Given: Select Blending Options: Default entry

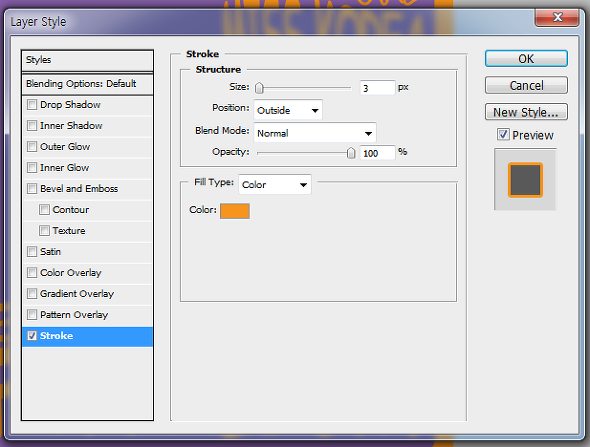Looking at the screenshot, I should [x=87, y=84].
